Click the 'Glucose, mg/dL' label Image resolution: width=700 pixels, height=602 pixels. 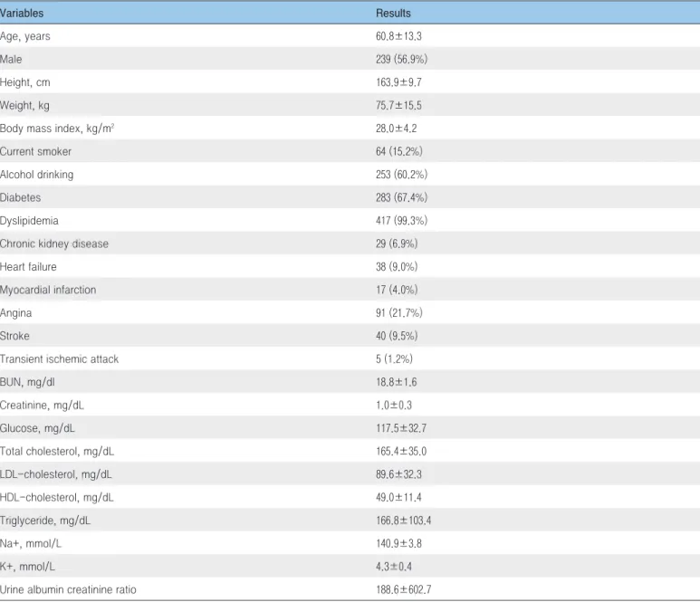[x=37, y=428]
